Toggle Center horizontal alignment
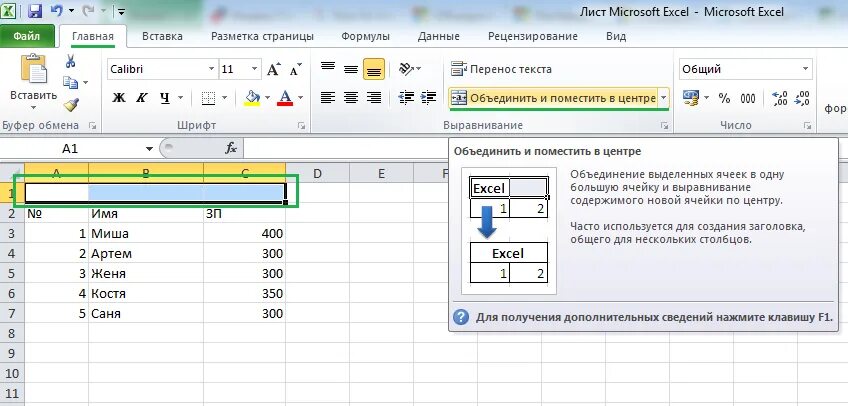 click(351, 97)
